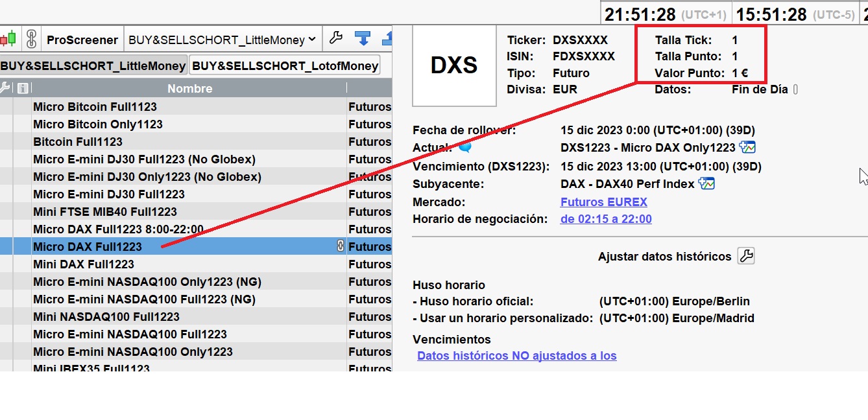Click the DXS ticker logo box
Viewport: 868px width, 420px height.
[x=454, y=65]
